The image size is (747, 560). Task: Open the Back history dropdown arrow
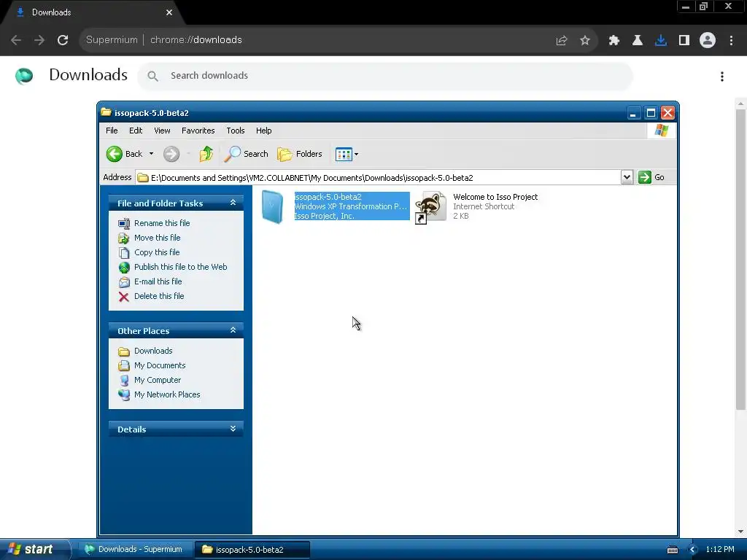point(151,154)
